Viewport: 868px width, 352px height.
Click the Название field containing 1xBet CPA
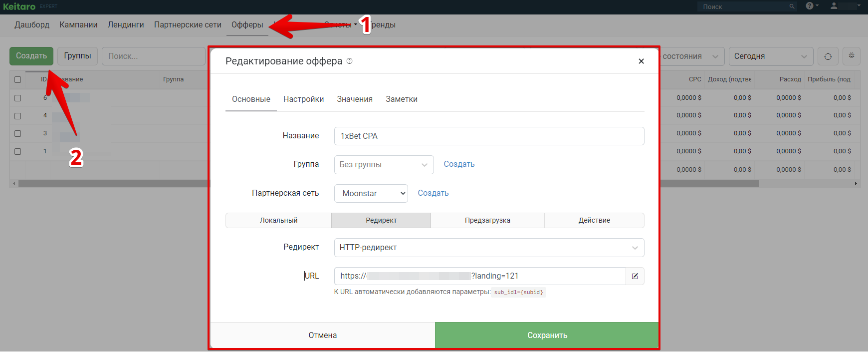(489, 136)
